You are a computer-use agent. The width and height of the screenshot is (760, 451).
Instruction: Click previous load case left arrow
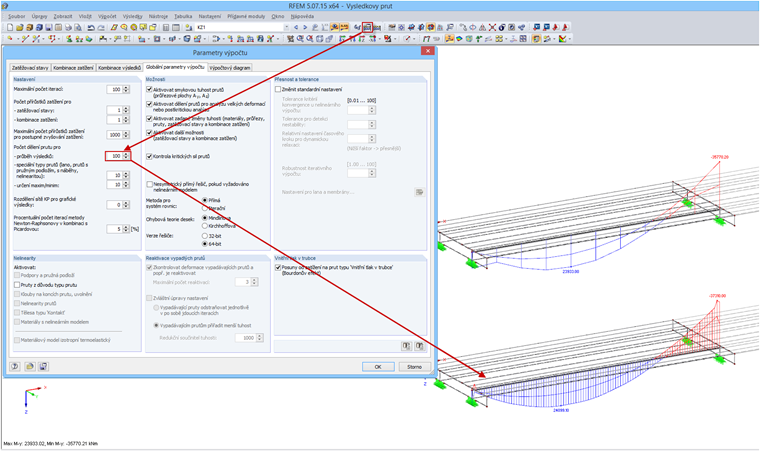pos(296,28)
